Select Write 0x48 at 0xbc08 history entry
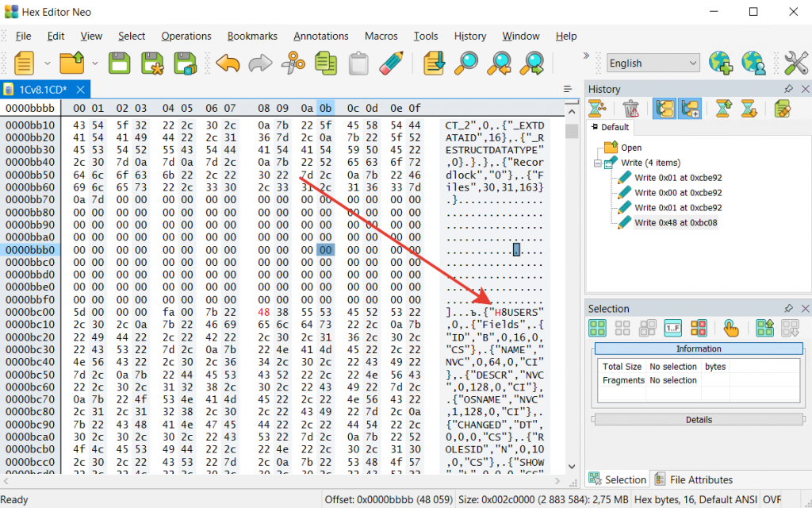 pyautogui.click(x=676, y=222)
